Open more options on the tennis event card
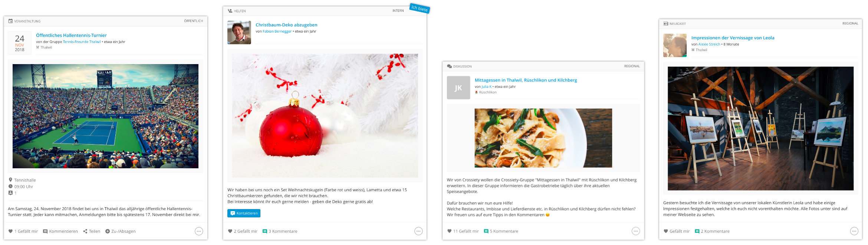The height and width of the screenshot is (245, 868). tap(199, 231)
